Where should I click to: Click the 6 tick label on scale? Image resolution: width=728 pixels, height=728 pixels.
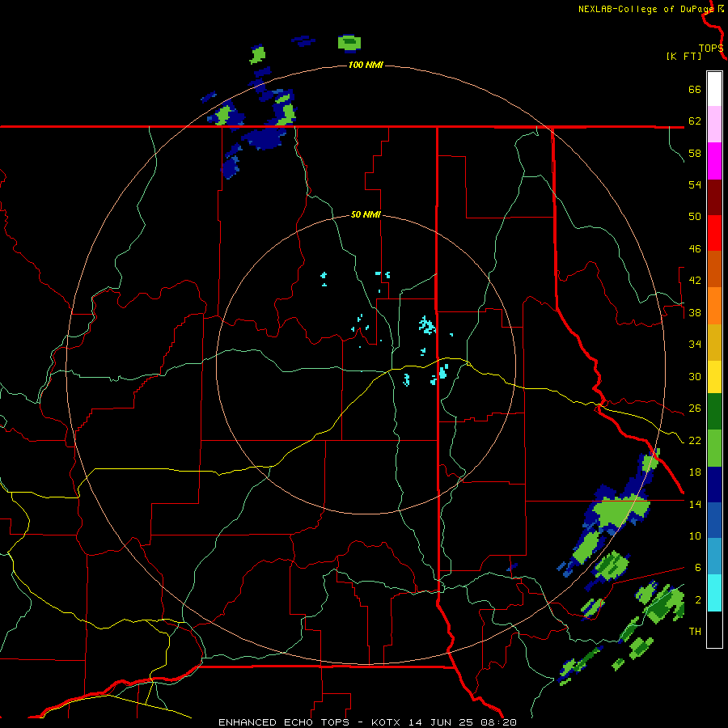pos(697,568)
